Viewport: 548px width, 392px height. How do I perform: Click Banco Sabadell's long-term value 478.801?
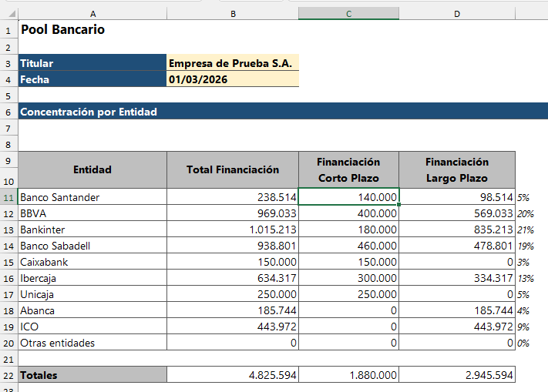456,246
